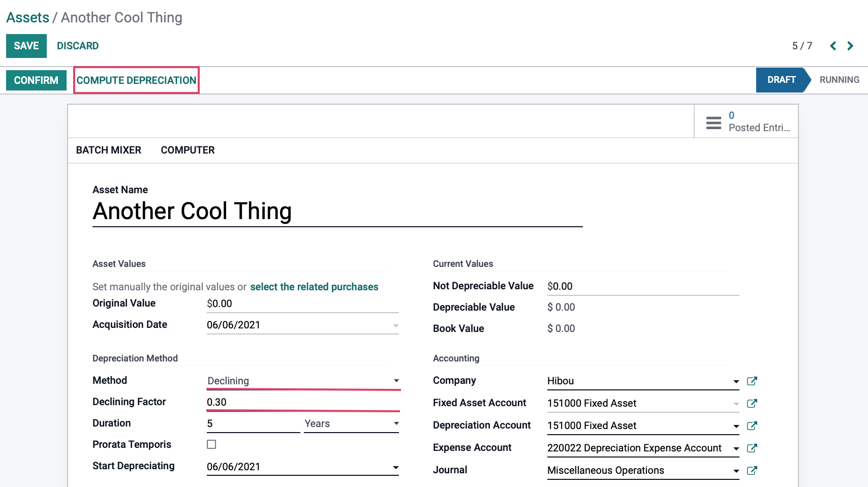Expand the Depreciation Account dropdown
868x487 pixels.
[736, 426]
